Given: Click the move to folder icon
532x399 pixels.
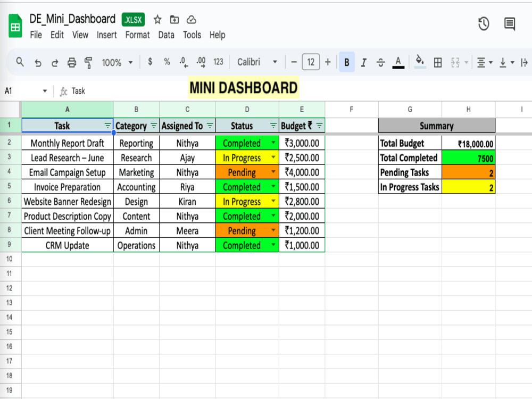Looking at the screenshot, I should tap(174, 20).
